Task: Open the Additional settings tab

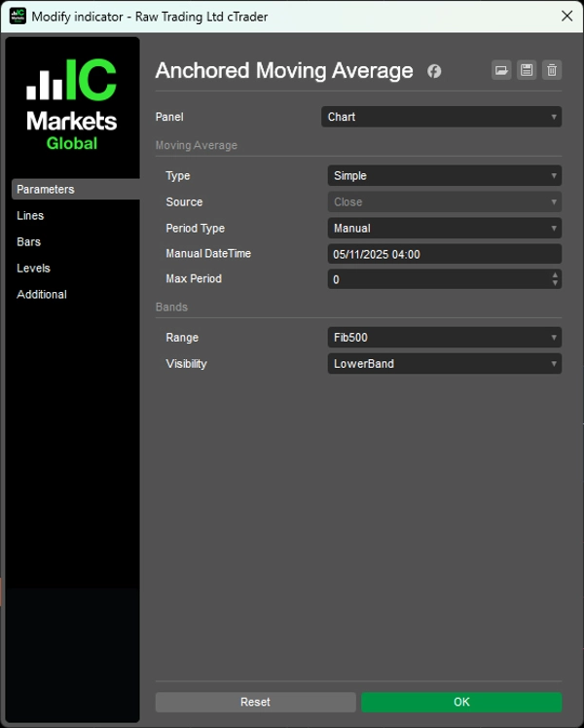Action: [x=42, y=295]
